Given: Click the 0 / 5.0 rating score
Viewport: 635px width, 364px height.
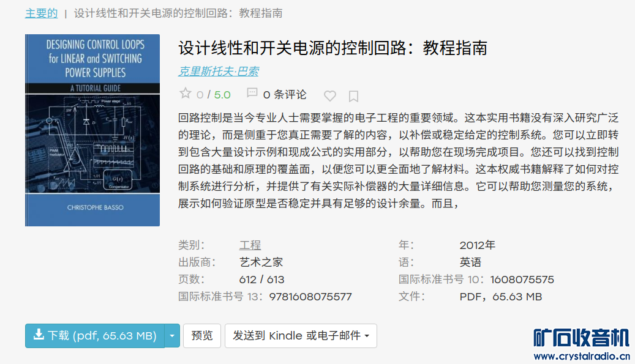Looking at the screenshot, I should coord(214,95).
